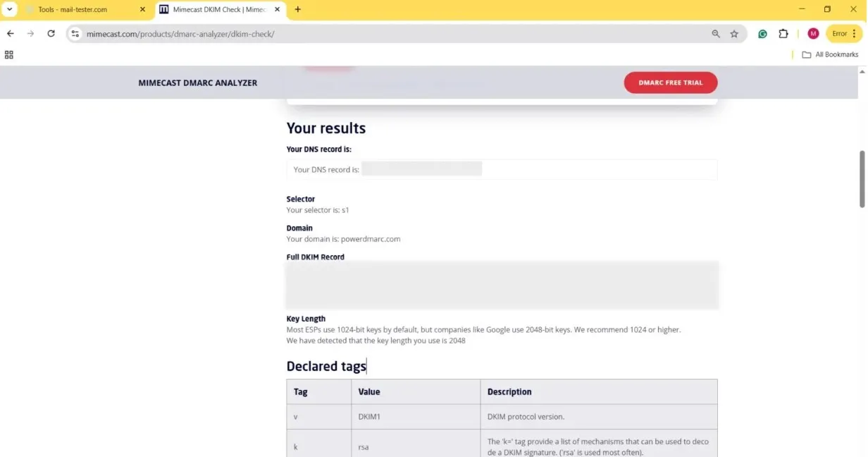Open the Chrome profile avatar
The width and height of the screenshot is (868, 457).
[x=813, y=34]
